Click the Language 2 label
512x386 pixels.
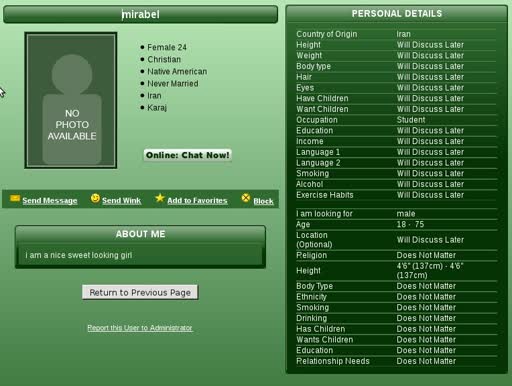tap(318, 163)
